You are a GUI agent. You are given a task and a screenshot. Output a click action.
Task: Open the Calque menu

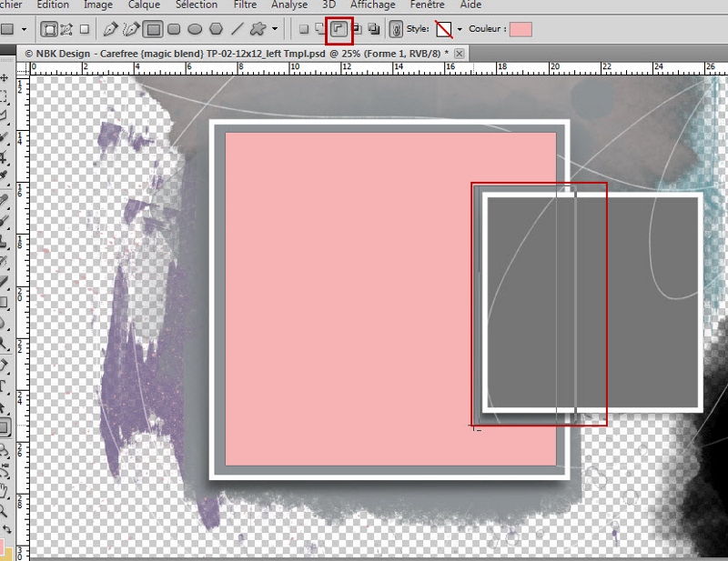[x=144, y=5]
